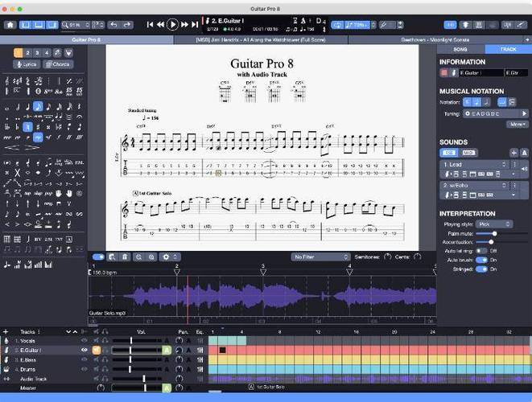Toggle the Auto brush switch
The image size is (532, 402).
click(481, 260)
